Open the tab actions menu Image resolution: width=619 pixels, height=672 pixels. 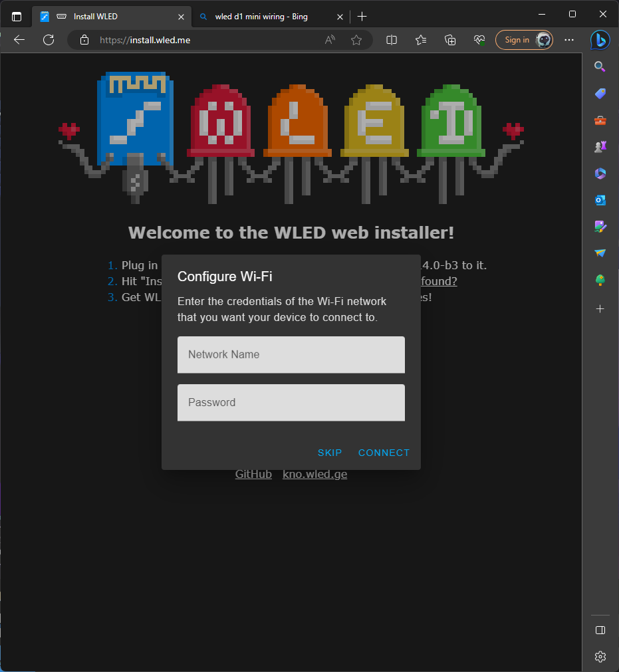pyautogui.click(x=16, y=16)
